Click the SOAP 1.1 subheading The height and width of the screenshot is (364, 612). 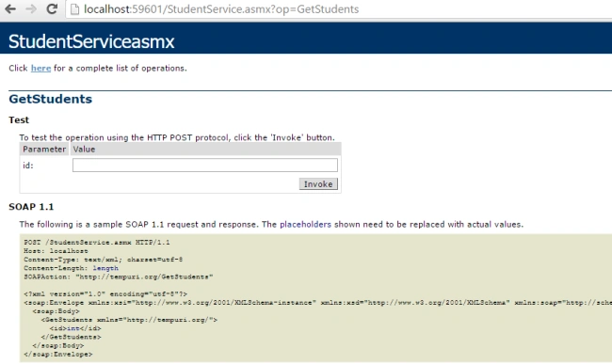point(31,207)
